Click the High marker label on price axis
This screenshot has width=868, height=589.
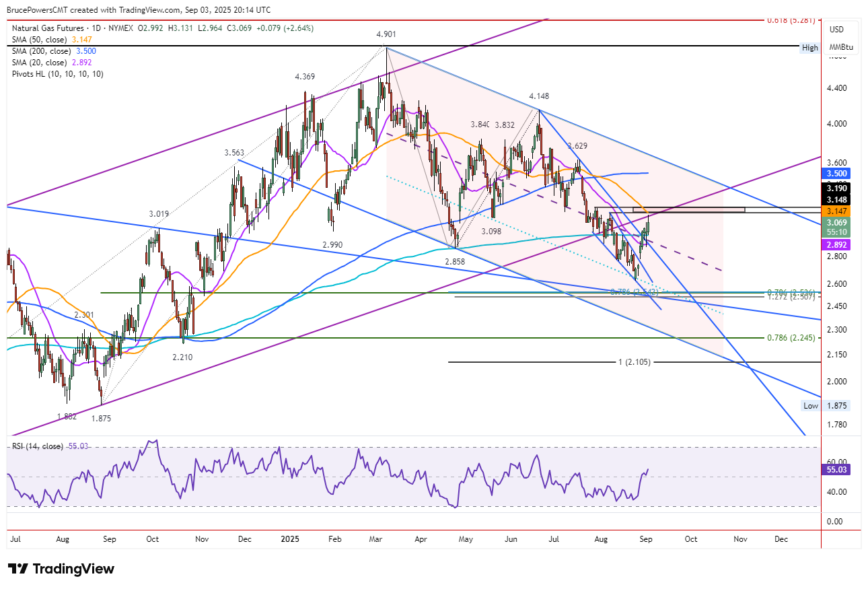pyautogui.click(x=809, y=48)
